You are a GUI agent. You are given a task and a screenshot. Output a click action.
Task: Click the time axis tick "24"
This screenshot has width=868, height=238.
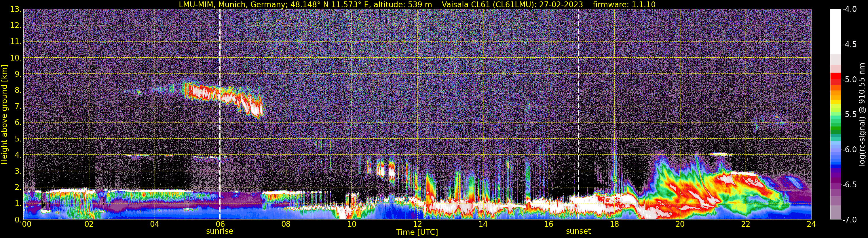(811, 224)
